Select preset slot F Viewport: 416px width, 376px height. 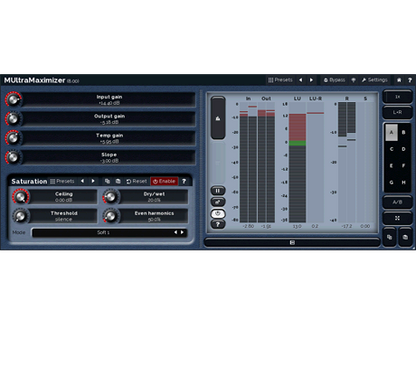404,166
